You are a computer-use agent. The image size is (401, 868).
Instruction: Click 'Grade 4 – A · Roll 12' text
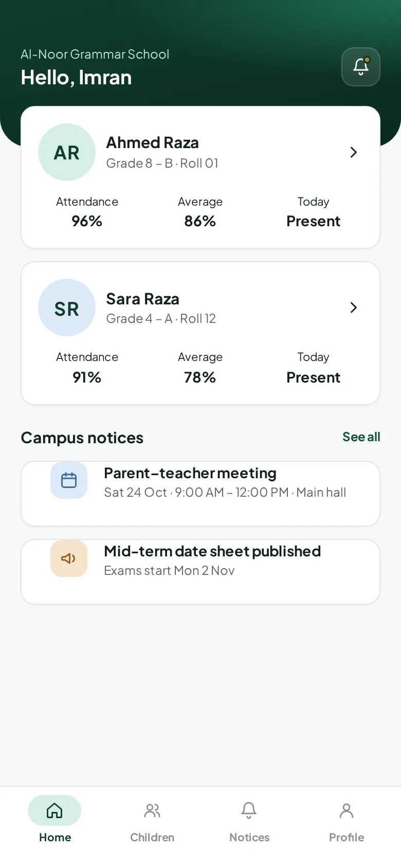[161, 318]
